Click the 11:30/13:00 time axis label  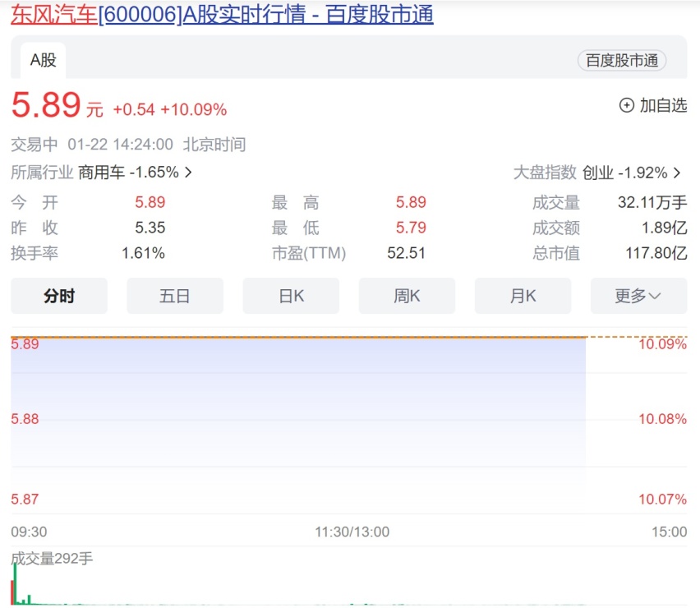coord(352,532)
